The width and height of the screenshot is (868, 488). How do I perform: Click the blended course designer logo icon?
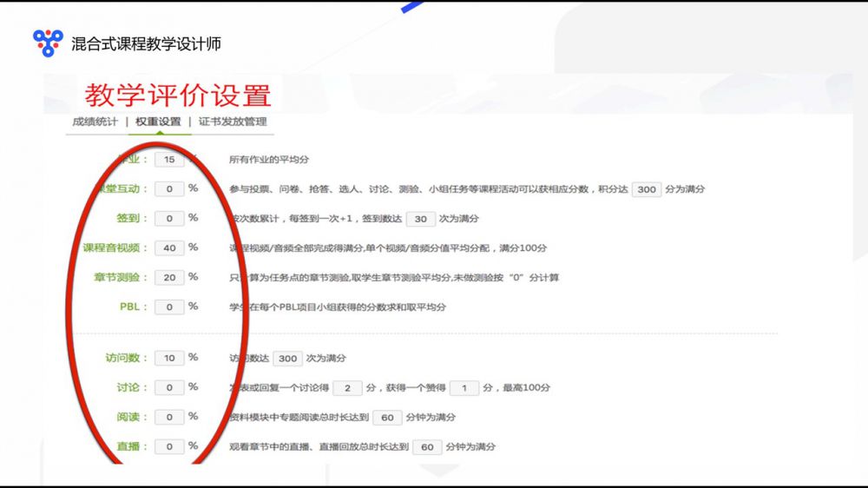[x=48, y=43]
